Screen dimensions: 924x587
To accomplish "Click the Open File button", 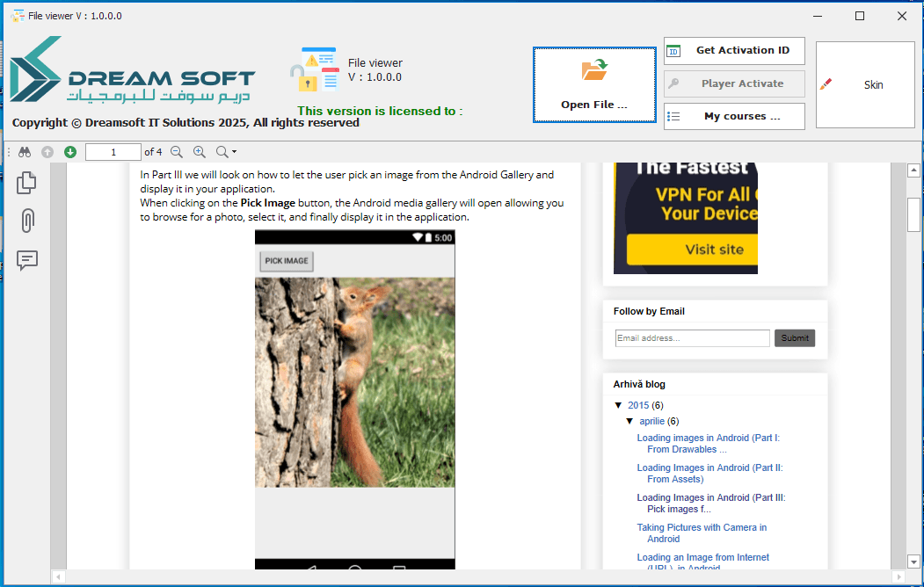I will pos(594,84).
